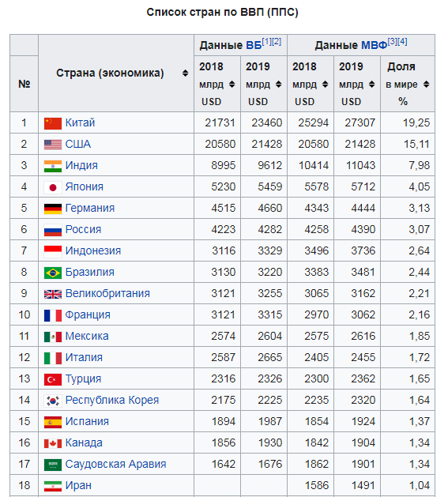Open footnote reference [2]
This screenshot has width=448, height=497.
point(277,42)
